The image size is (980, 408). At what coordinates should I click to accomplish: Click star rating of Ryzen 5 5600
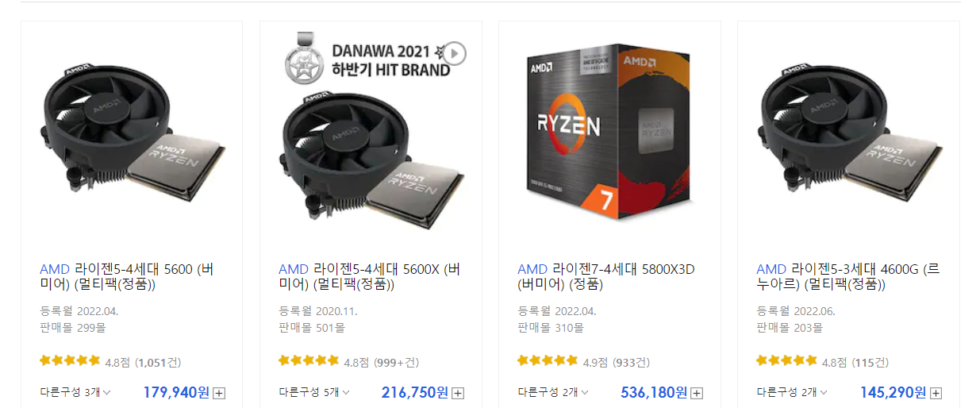70,361
